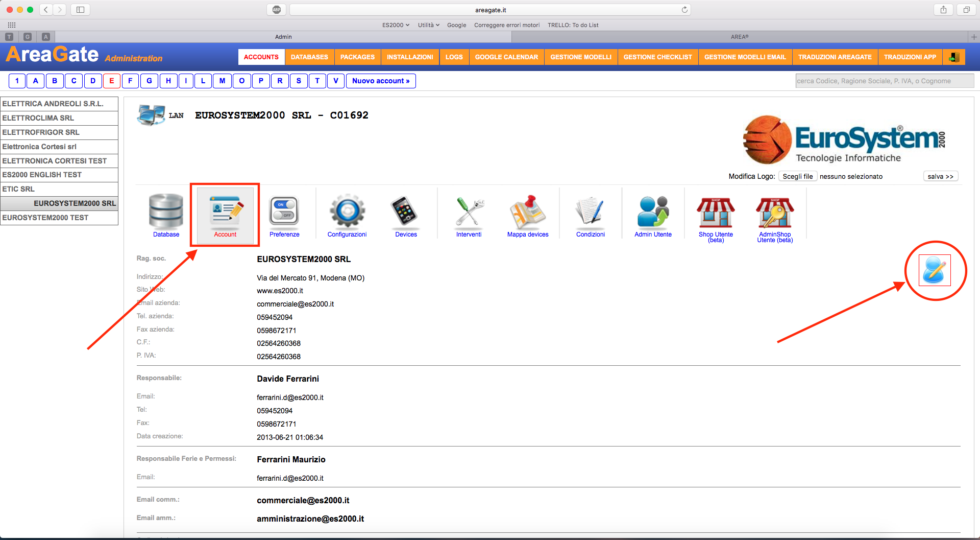Open the PACKAGES menu tab
The height and width of the screenshot is (540, 980).
point(357,57)
